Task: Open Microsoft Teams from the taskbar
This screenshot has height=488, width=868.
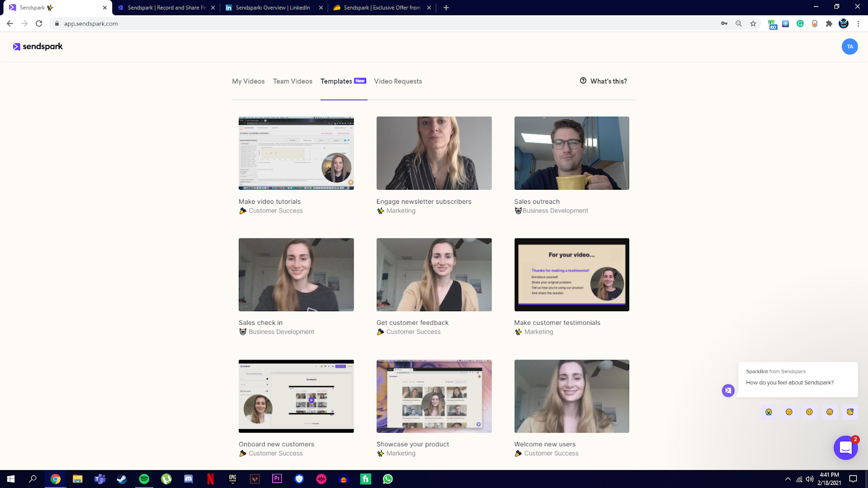Action: (x=100, y=479)
